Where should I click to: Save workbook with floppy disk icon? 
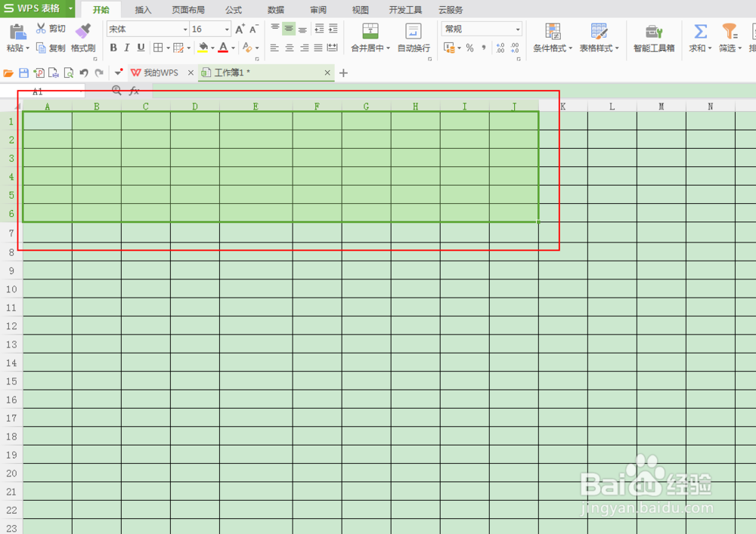pos(23,73)
